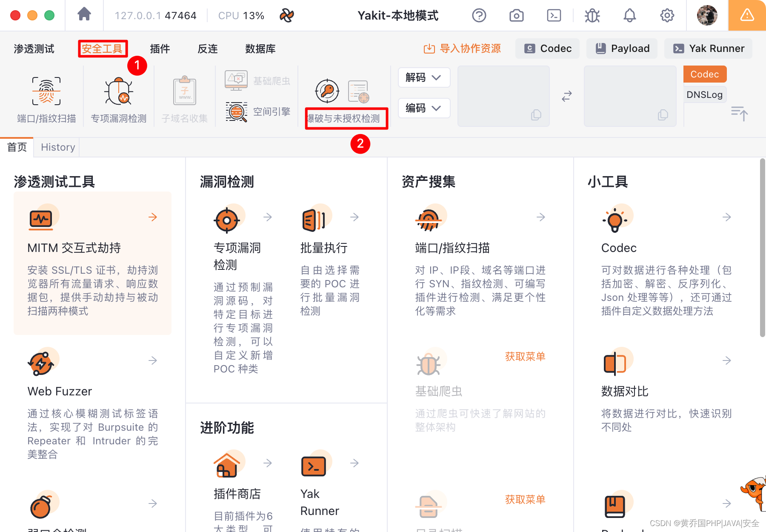Click the Payload header button
766x532 pixels.
(x=622, y=49)
